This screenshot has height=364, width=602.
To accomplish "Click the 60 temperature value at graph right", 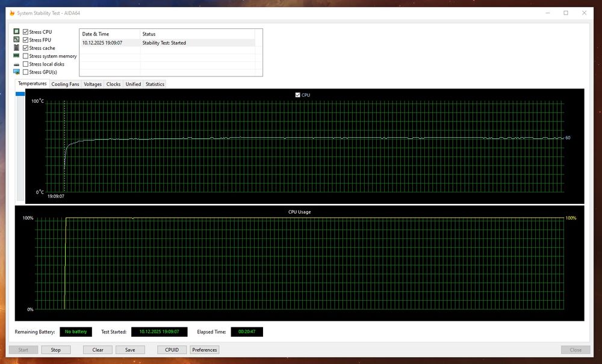I will tap(568, 138).
